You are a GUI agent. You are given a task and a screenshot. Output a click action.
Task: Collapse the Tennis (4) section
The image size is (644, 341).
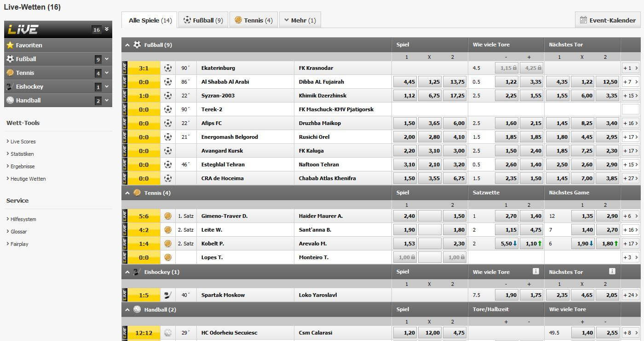pyautogui.click(x=127, y=193)
